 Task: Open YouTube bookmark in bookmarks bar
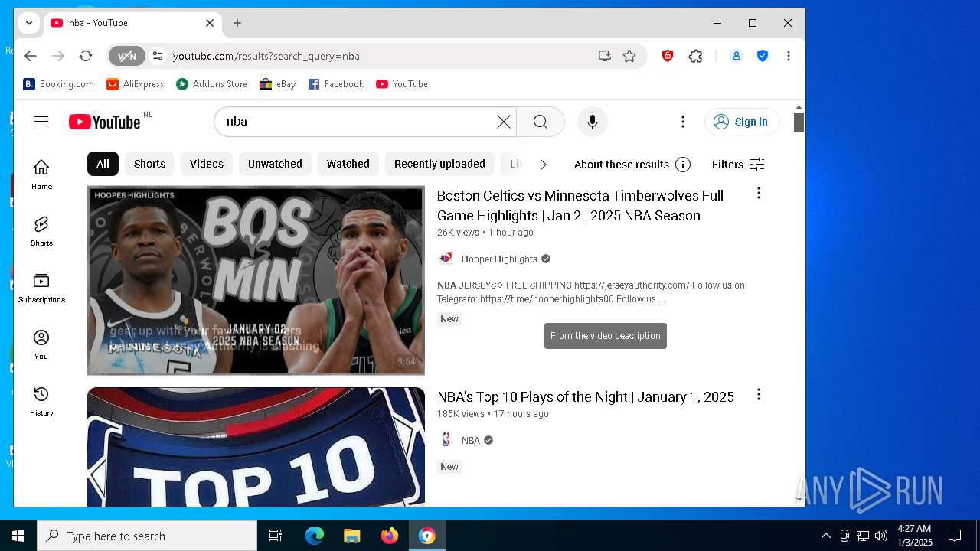(402, 84)
